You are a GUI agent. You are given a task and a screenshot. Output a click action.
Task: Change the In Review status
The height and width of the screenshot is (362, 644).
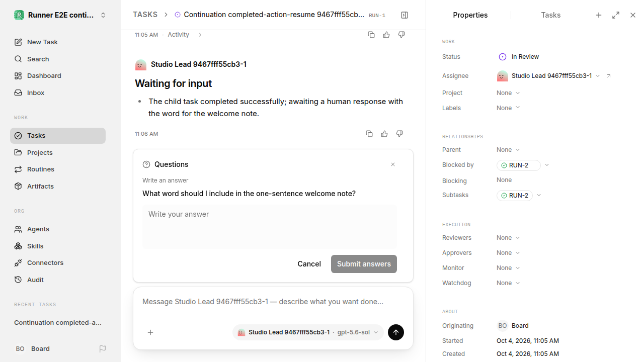[x=519, y=57]
